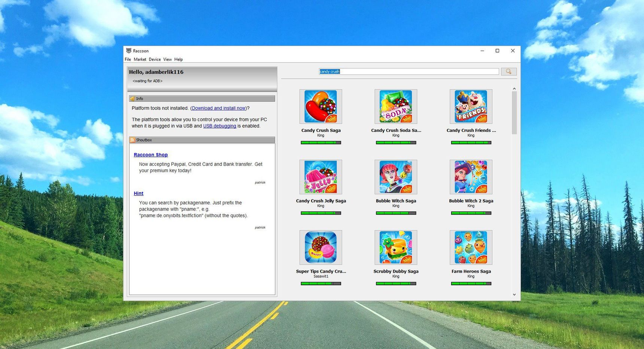
Task: Open the Market menu
Action: [x=140, y=59]
